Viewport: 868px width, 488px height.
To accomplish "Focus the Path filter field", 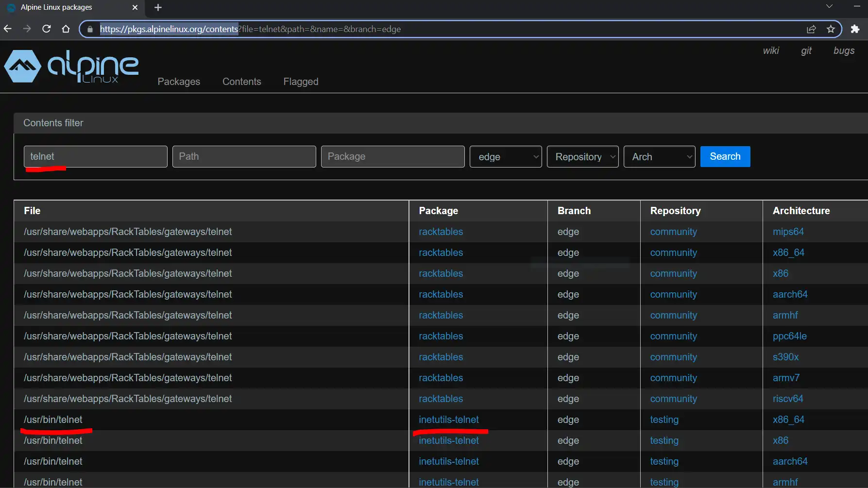I will [244, 156].
